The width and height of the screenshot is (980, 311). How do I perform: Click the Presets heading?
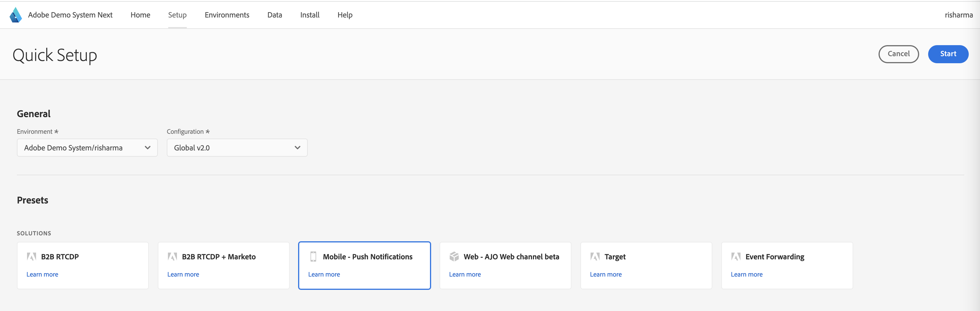point(32,200)
